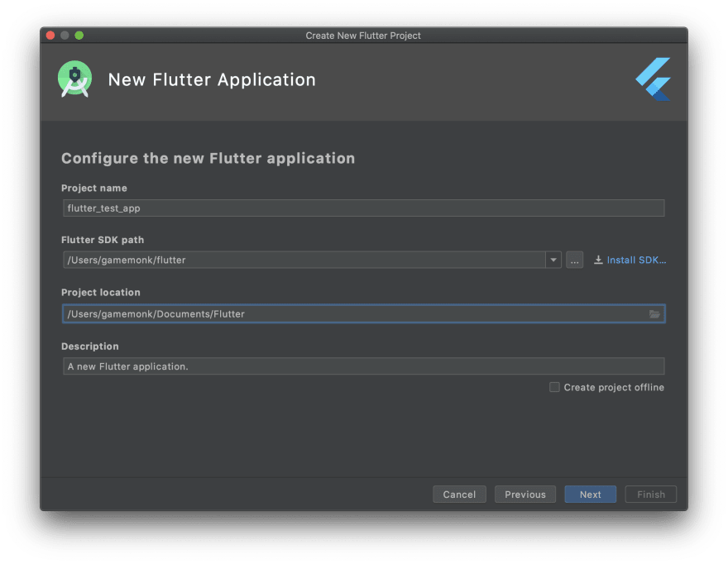The height and width of the screenshot is (564, 728).
Task: Click the Android Studio logo icon
Action: point(74,79)
